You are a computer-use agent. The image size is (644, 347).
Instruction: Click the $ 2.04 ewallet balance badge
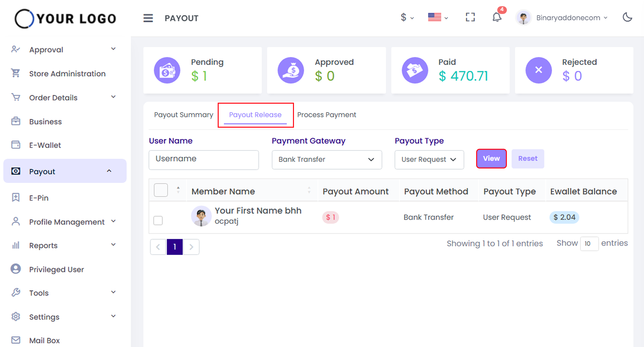(x=564, y=217)
